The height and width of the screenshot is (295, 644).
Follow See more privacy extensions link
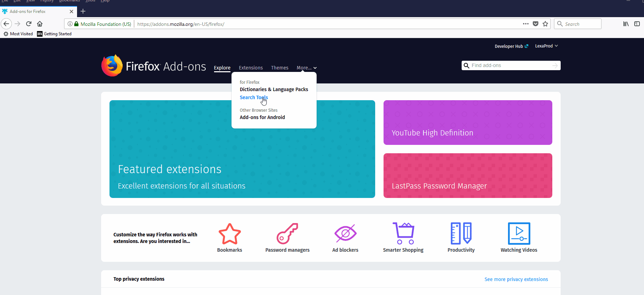pos(516,279)
